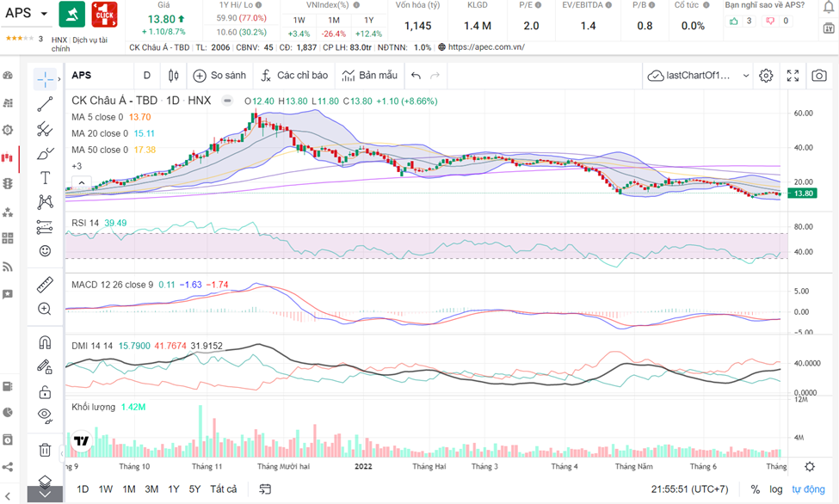839x504 pixels.
Task: Pick the ruler measure tool
Action: [45, 284]
